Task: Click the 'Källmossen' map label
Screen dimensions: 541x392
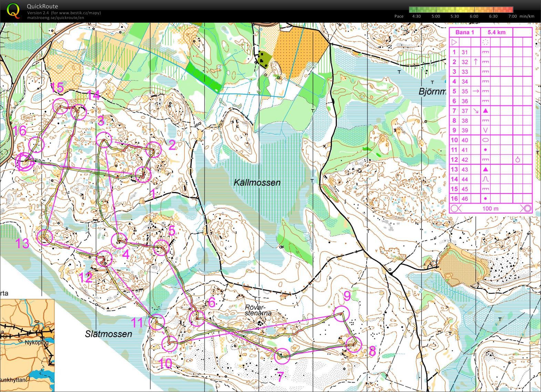Action: click(x=257, y=183)
